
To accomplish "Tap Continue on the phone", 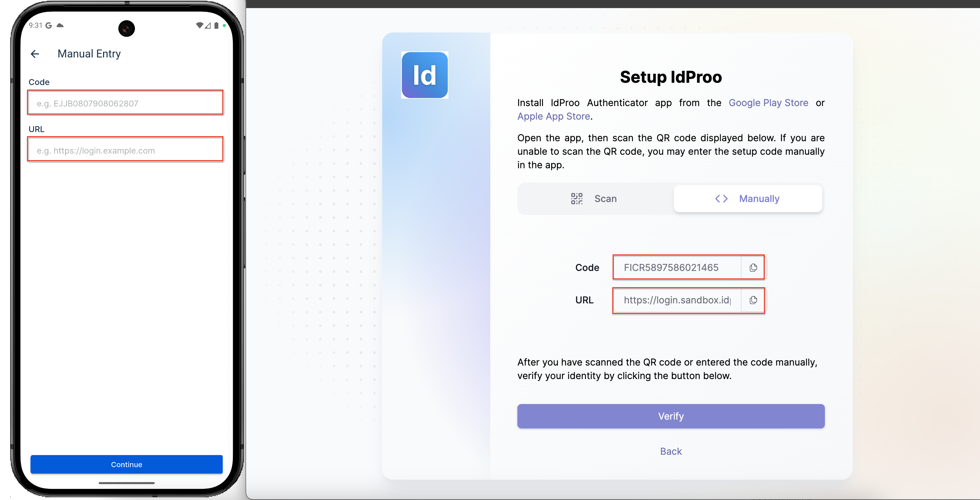I will (126, 464).
